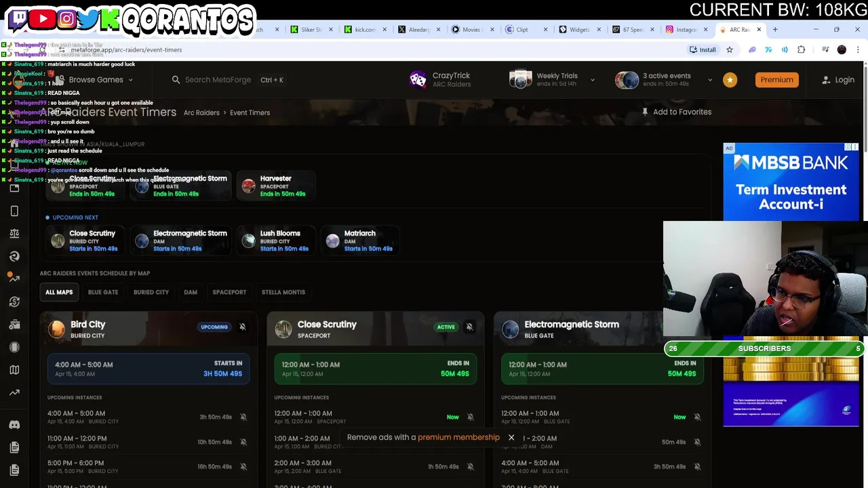868x488 pixels.
Task: Open the swirl-shaped sidebar icon
Action: tap(14, 256)
